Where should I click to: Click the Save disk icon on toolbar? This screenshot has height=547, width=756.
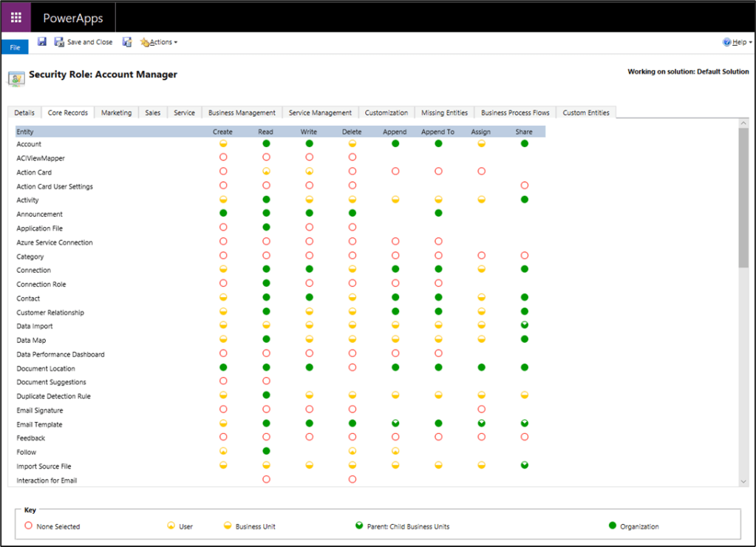(41, 42)
